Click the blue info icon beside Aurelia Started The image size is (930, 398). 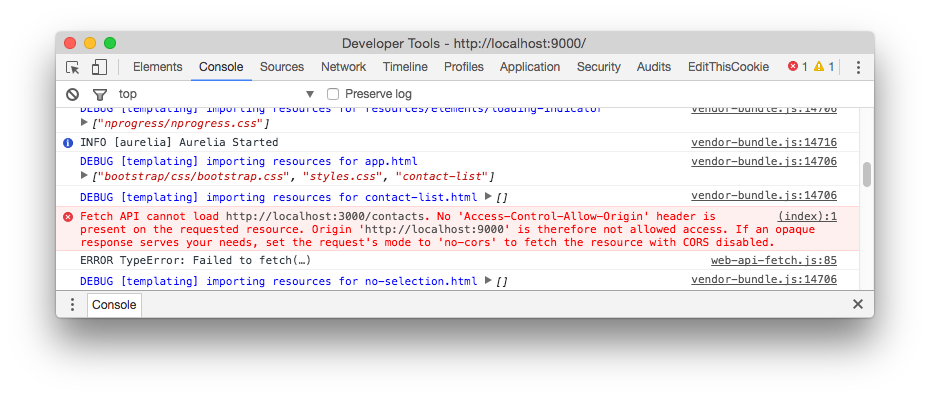pos(68,142)
